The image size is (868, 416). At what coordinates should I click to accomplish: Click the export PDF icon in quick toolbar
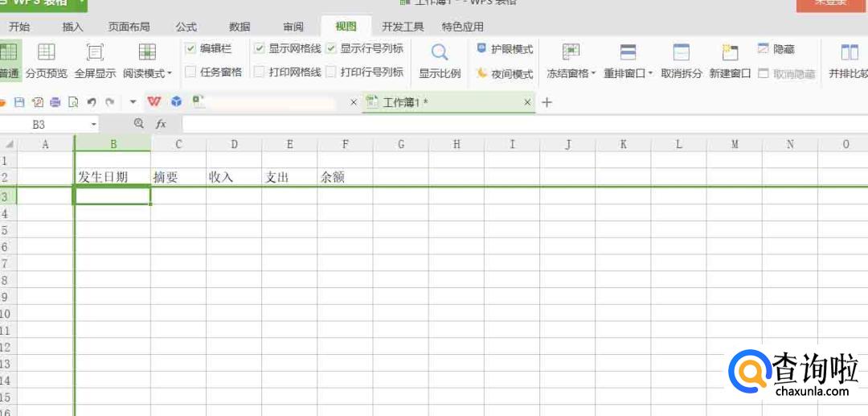click(x=37, y=102)
